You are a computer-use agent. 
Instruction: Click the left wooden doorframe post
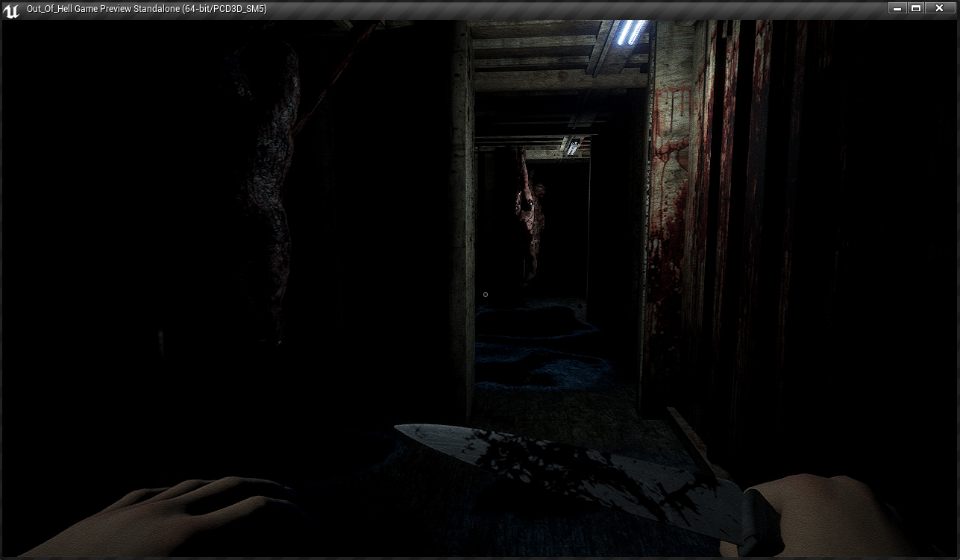tap(461, 224)
